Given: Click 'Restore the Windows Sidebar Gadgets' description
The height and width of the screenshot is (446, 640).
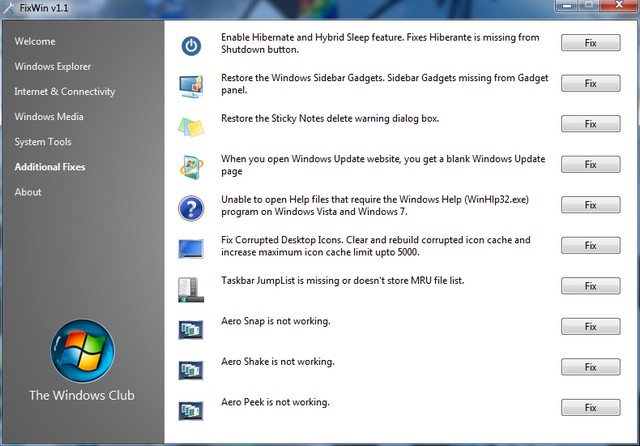Looking at the screenshot, I should click(x=384, y=84).
